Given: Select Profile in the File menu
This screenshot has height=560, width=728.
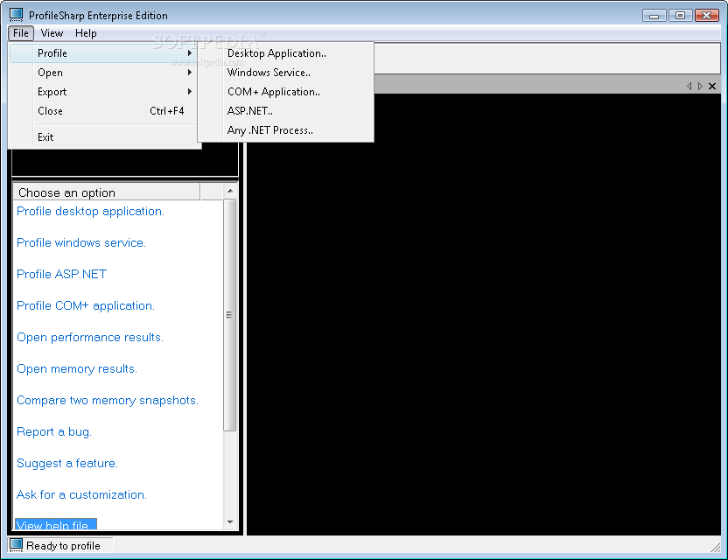Looking at the screenshot, I should 103,53.
